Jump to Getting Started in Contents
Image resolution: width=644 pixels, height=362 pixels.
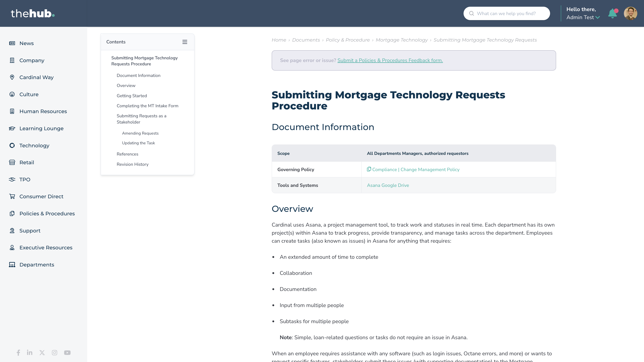[x=132, y=96]
